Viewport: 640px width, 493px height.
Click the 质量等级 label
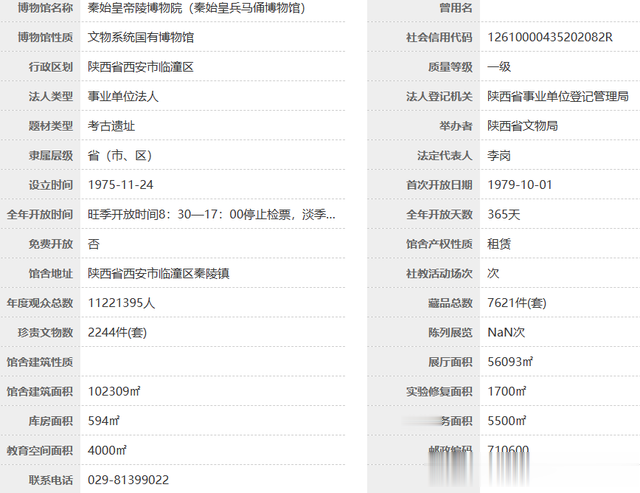(450, 67)
